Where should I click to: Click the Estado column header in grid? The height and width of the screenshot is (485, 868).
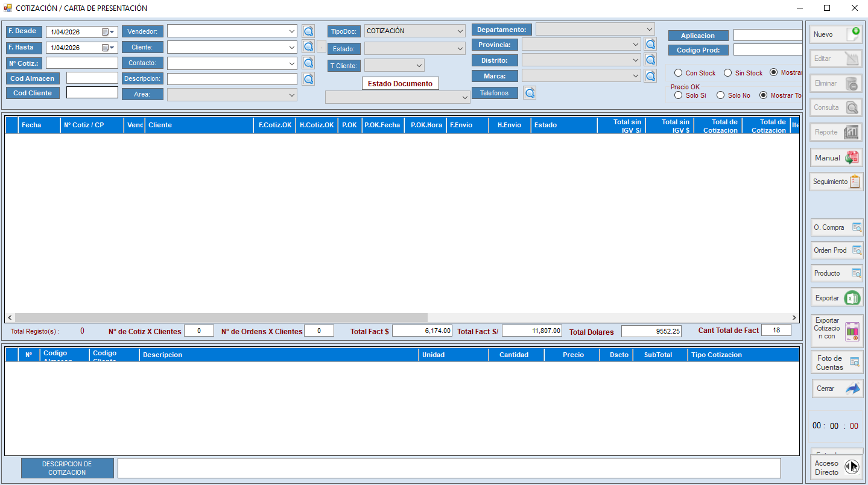click(545, 125)
